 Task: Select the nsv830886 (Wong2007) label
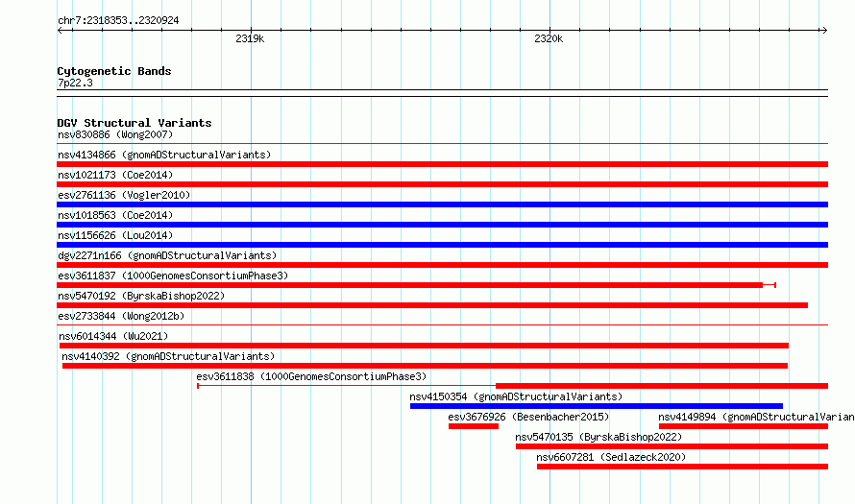(x=115, y=134)
